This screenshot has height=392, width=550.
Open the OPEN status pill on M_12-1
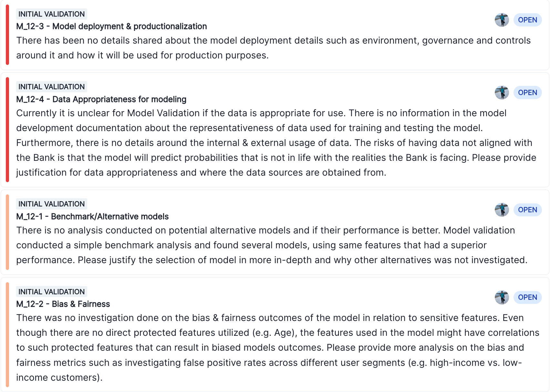[527, 210]
